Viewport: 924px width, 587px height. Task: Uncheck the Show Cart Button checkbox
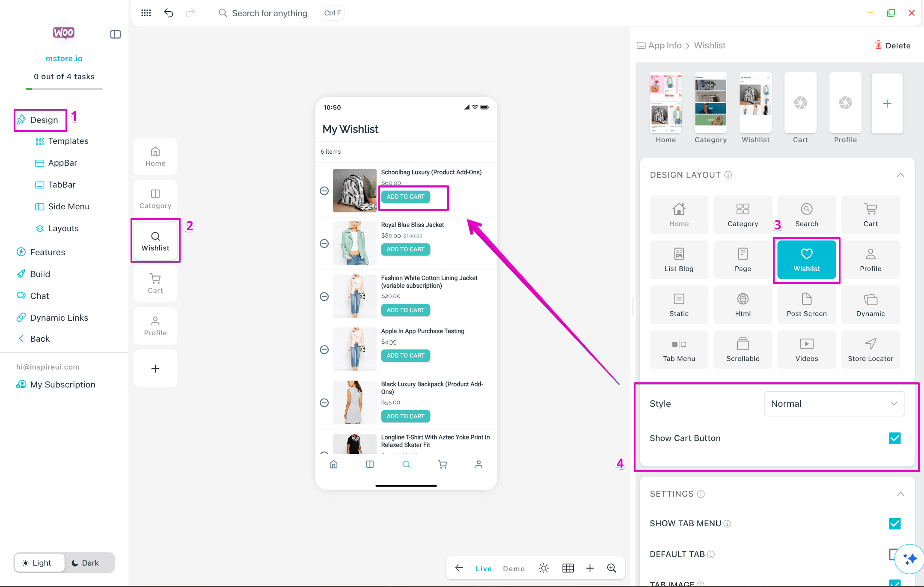(x=894, y=438)
